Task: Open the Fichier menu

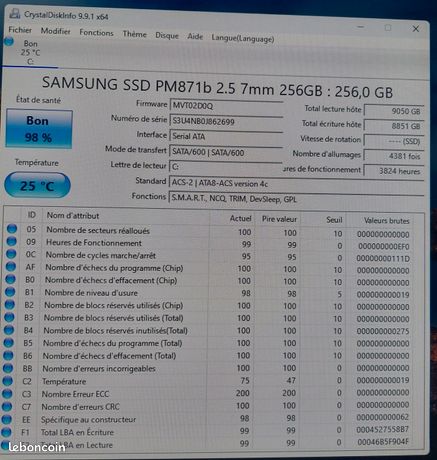Action: pos(20,30)
